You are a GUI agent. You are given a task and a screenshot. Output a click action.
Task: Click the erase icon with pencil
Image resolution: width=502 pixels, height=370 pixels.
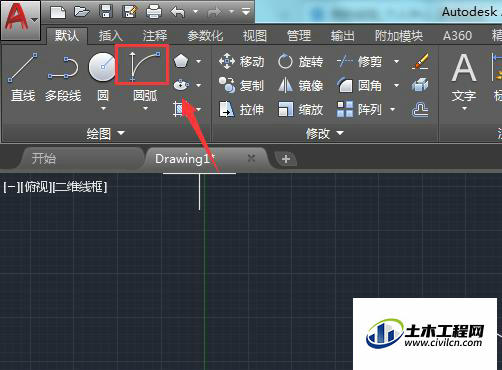tap(420, 61)
